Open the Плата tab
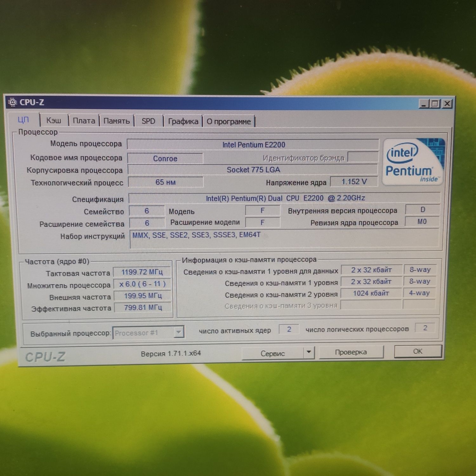Image resolution: width=476 pixels, height=476 pixels. [x=84, y=121]
